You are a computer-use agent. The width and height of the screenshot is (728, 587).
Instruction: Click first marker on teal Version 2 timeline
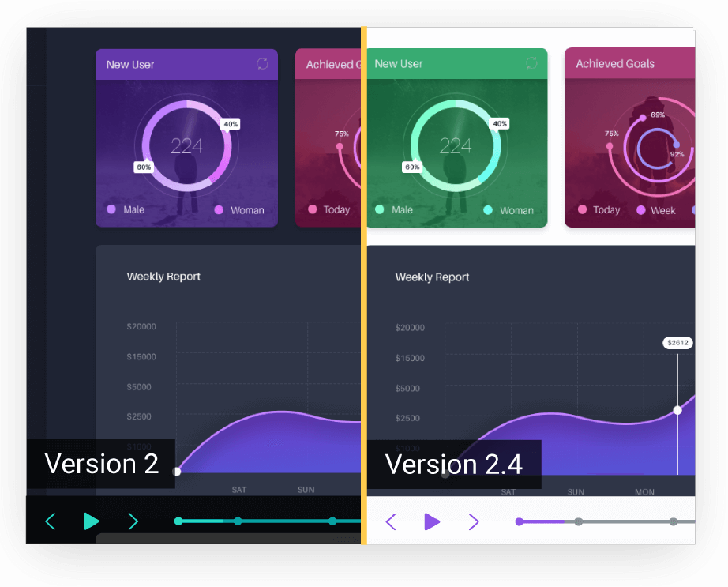[x=178, y=521]
